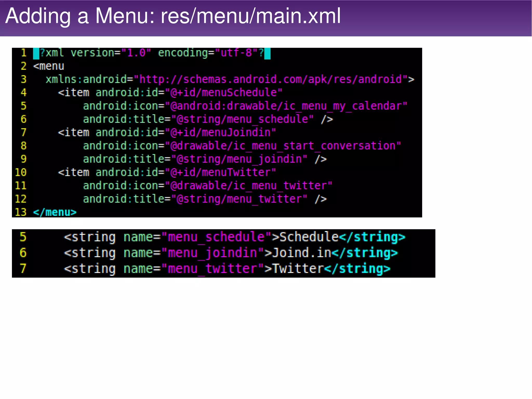Click the ic_menu_my_calendar icon attribute line
The height and width of the screenshot is (399, 532).
pos(245,106)
